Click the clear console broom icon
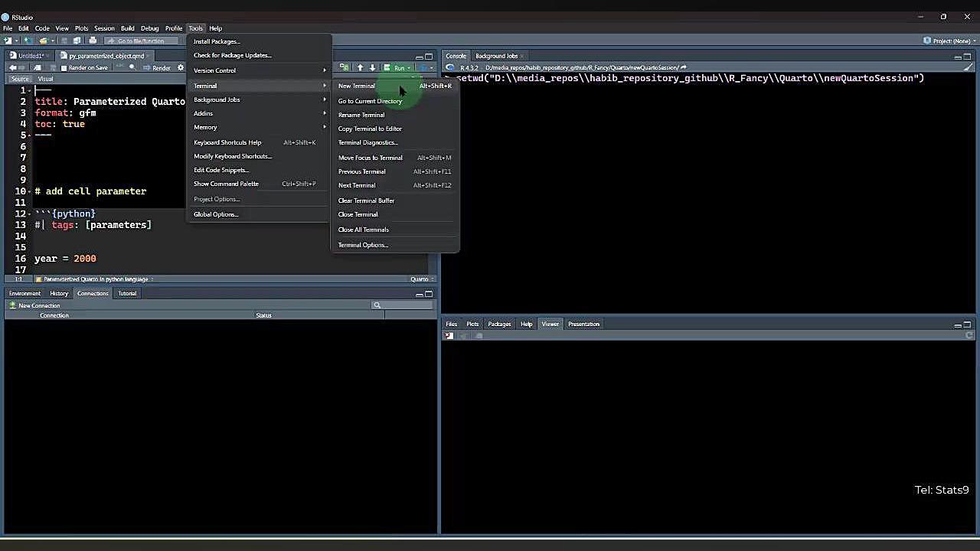The width and height of the screenshot is (980, 551). (969, 67)
